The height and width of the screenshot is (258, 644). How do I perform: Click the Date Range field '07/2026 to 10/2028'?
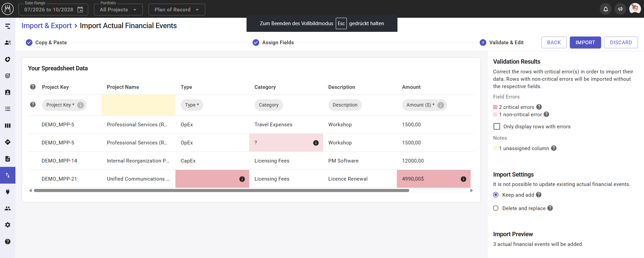coord(53,10)
